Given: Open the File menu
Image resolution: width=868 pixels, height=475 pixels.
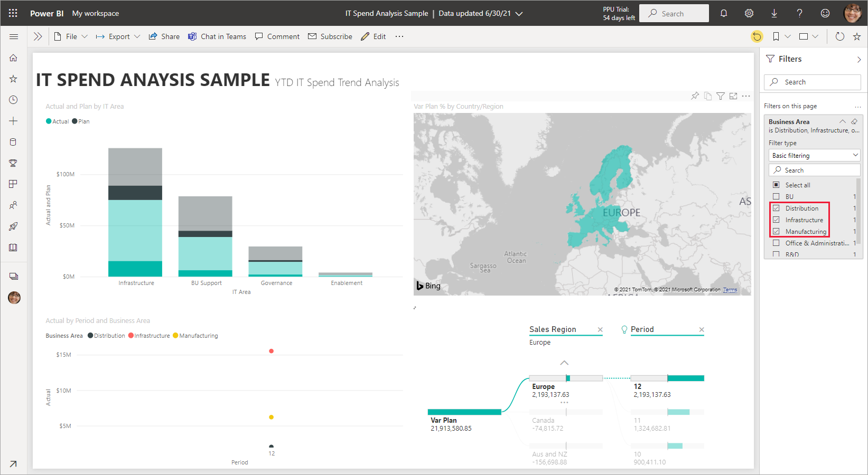Looking at the screenshot, I should (71, 36).
